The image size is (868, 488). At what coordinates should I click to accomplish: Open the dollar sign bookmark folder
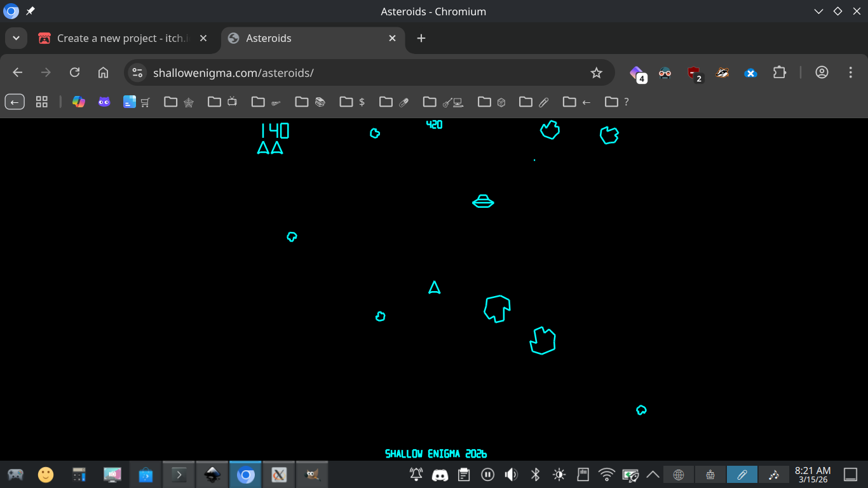point(353,102)
